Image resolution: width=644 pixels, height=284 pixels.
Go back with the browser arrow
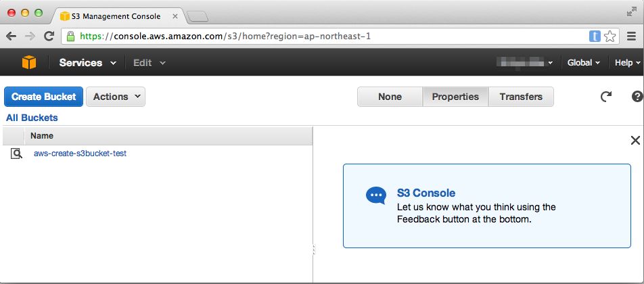pos(11,37)
